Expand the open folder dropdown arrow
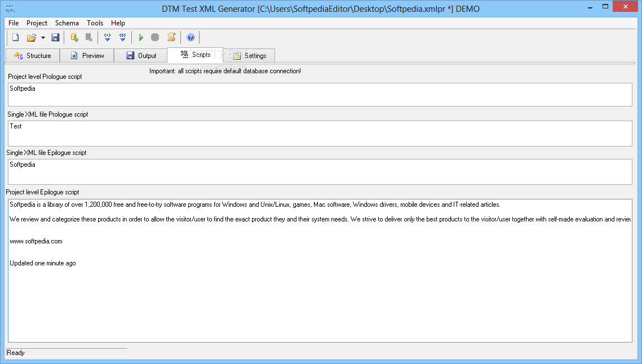 [x=43, y=38]
